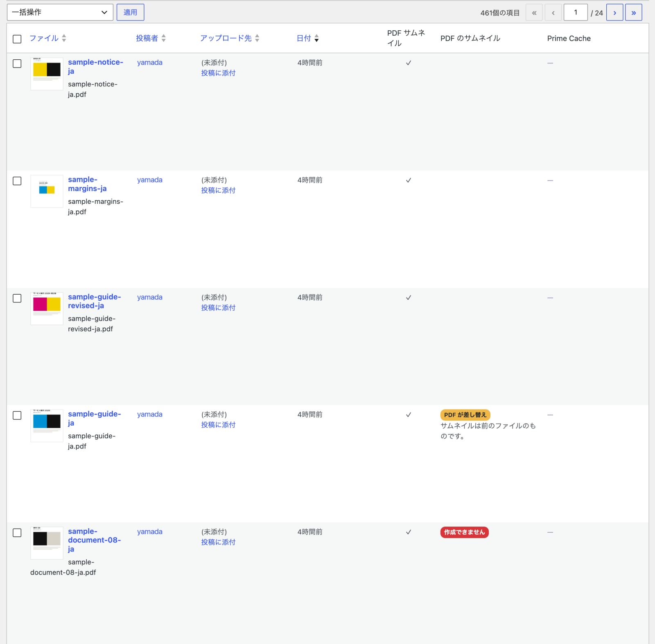
Task: Sort by アップロード先 column header
Action: click(229, 38)
